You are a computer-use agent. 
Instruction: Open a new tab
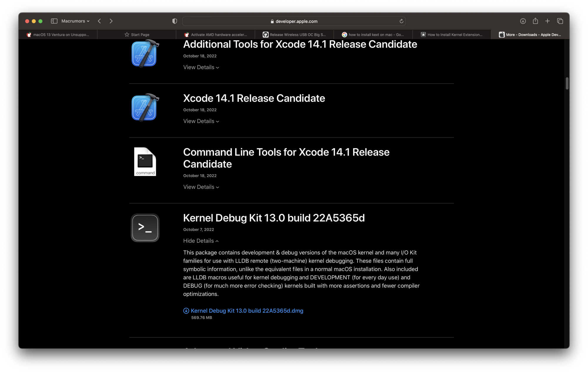[x=547, y=21]
